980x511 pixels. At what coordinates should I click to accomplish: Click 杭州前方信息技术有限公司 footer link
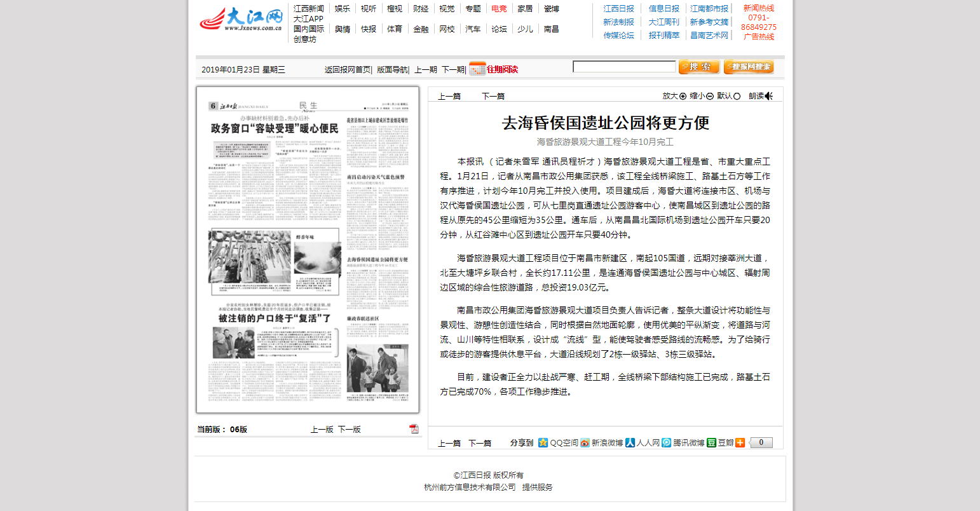tap(470, 487)
